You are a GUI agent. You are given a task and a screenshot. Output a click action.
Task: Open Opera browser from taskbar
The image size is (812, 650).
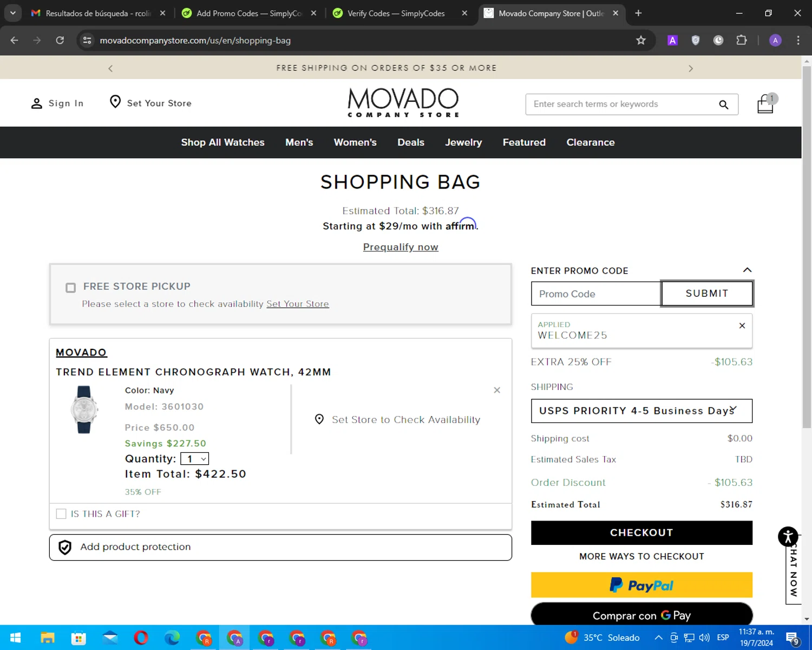141,638
